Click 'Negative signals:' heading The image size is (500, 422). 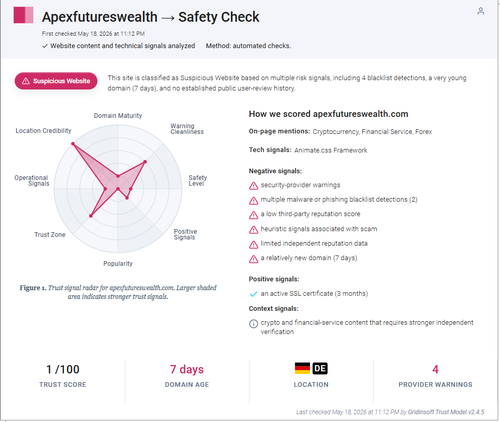click(275, 171)
